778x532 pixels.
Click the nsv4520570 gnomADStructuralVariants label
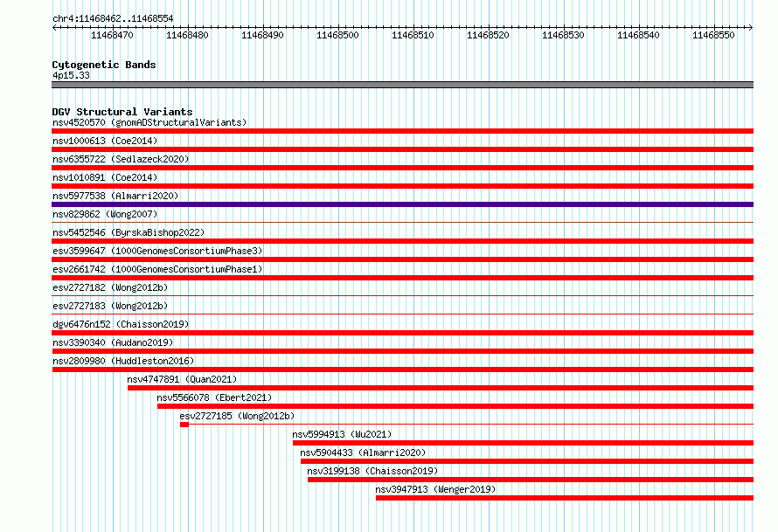149,122
